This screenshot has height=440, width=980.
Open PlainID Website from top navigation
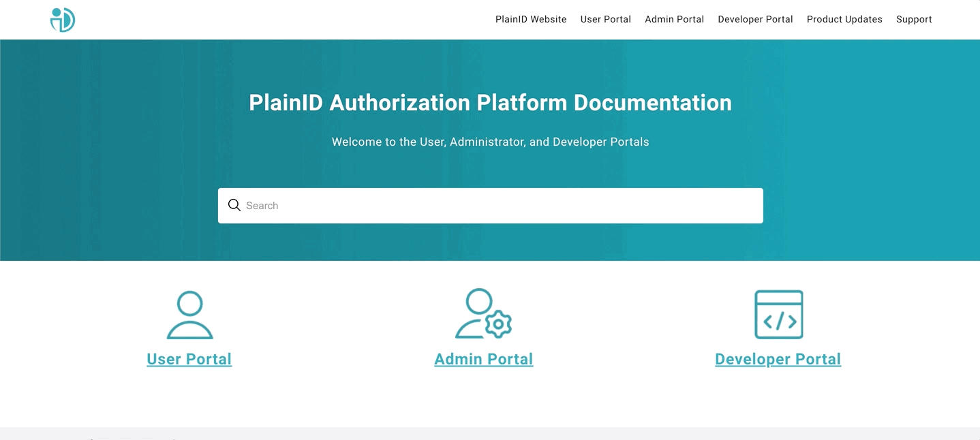531,19
